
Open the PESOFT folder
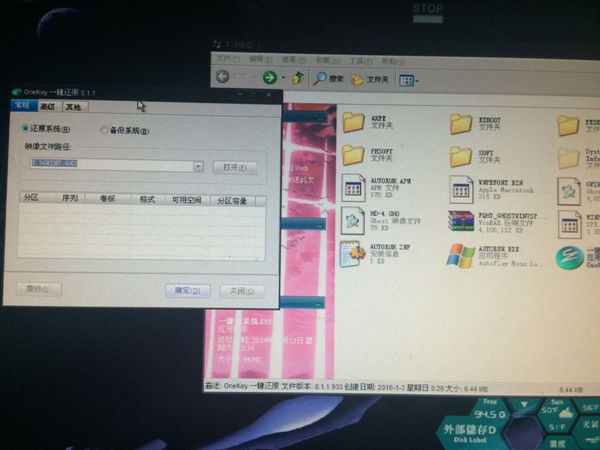click(x=353, y=155)
